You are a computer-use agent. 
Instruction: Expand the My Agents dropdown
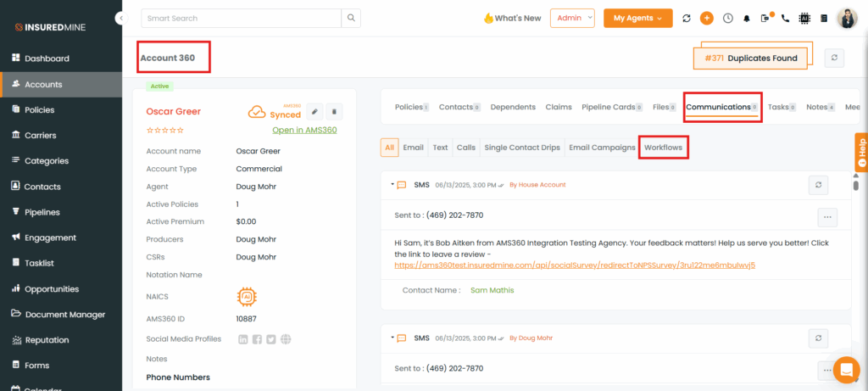[637, 19]
